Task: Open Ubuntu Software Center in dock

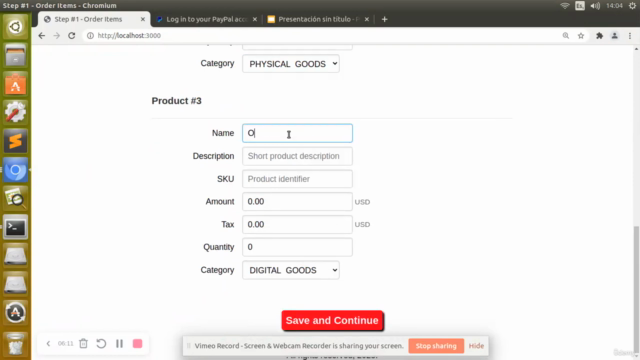Action: pos(16,84)
